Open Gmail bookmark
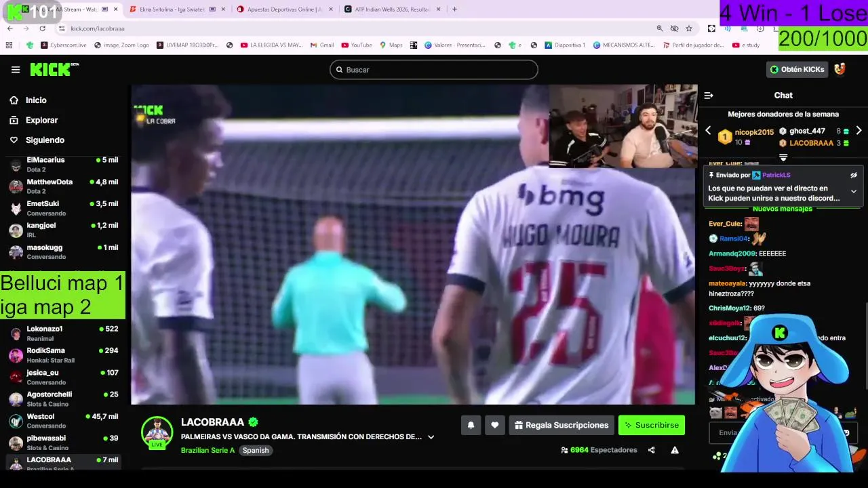Viewport: 868px width, 488px height. pyautogui.click(x=322, y=45)
